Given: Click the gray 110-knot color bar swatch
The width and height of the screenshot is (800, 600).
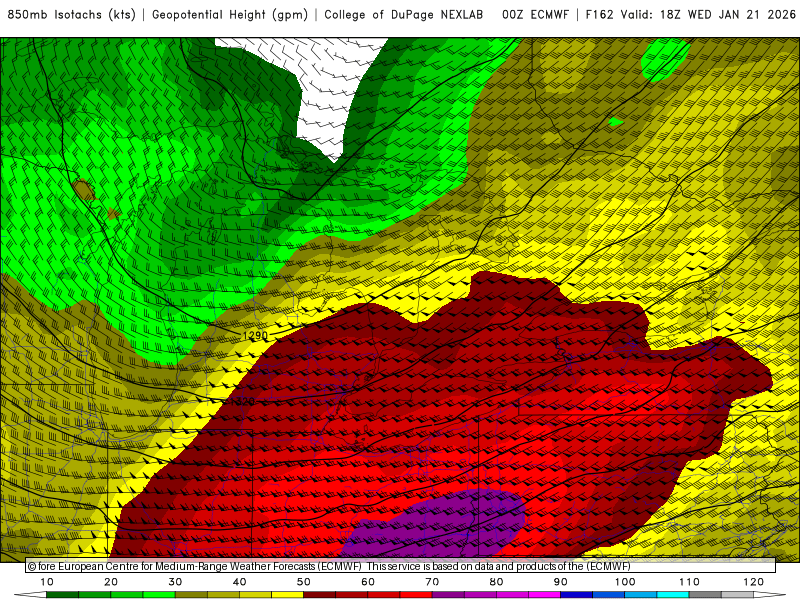Looking at the screenshot, I should click(705, 595).
